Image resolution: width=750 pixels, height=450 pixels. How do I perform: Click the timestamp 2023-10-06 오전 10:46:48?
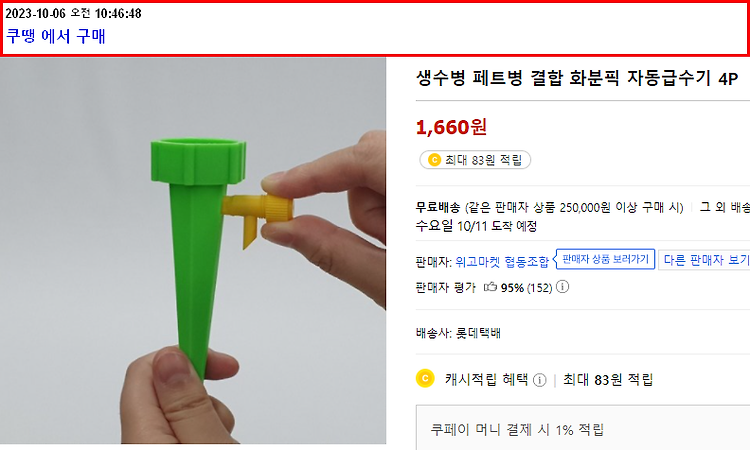point(73,13)
